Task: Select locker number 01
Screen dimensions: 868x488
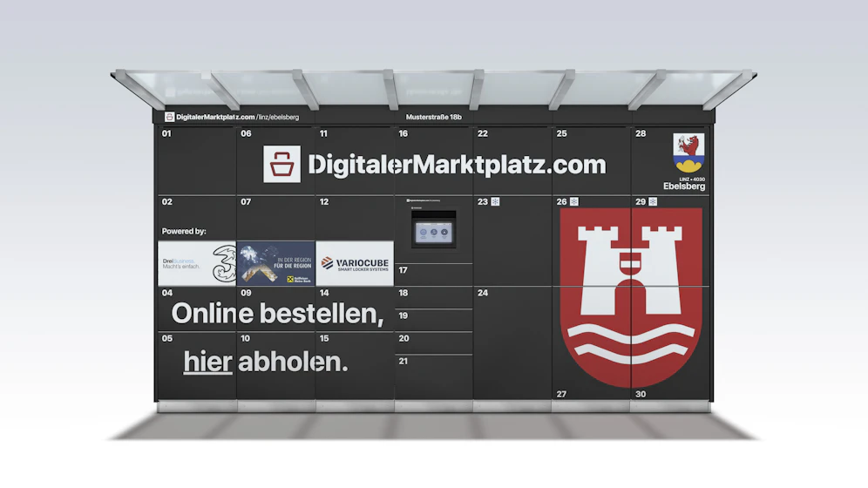Action: [166, 133]
